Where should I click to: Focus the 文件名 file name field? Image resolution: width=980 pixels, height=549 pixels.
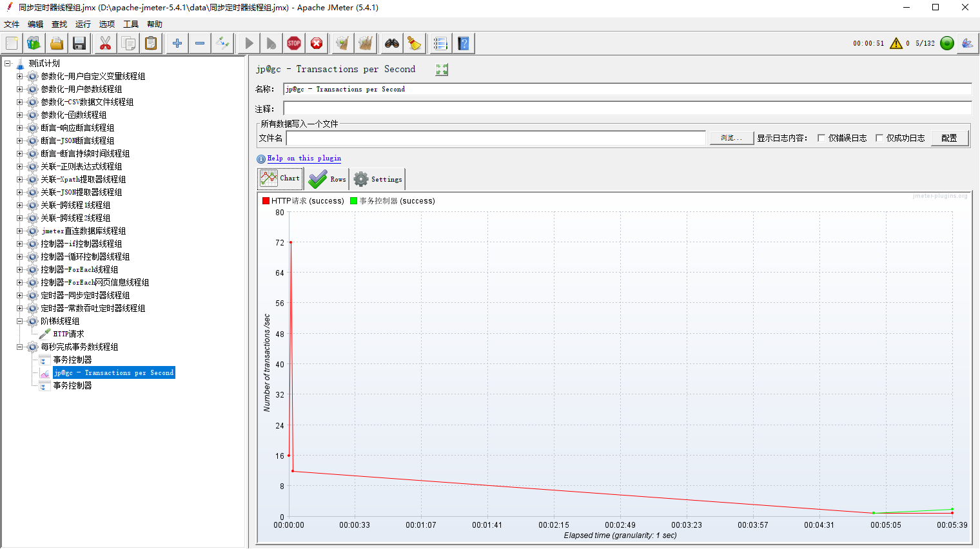coord(496,138)
